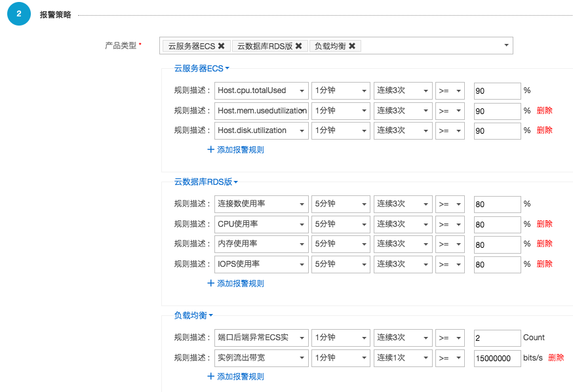
Task: Open the >= operator dropdown for 端口后端异常ECS实
Action: point(450,338)
